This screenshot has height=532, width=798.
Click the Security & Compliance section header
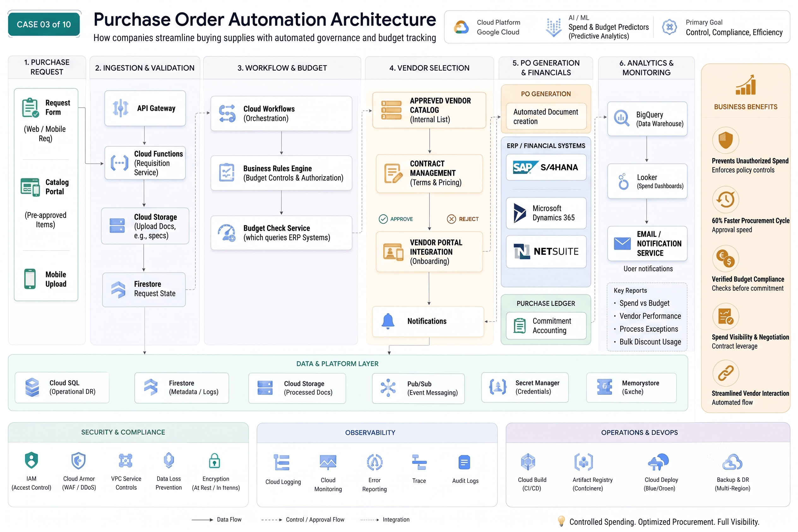pos(128,432)
